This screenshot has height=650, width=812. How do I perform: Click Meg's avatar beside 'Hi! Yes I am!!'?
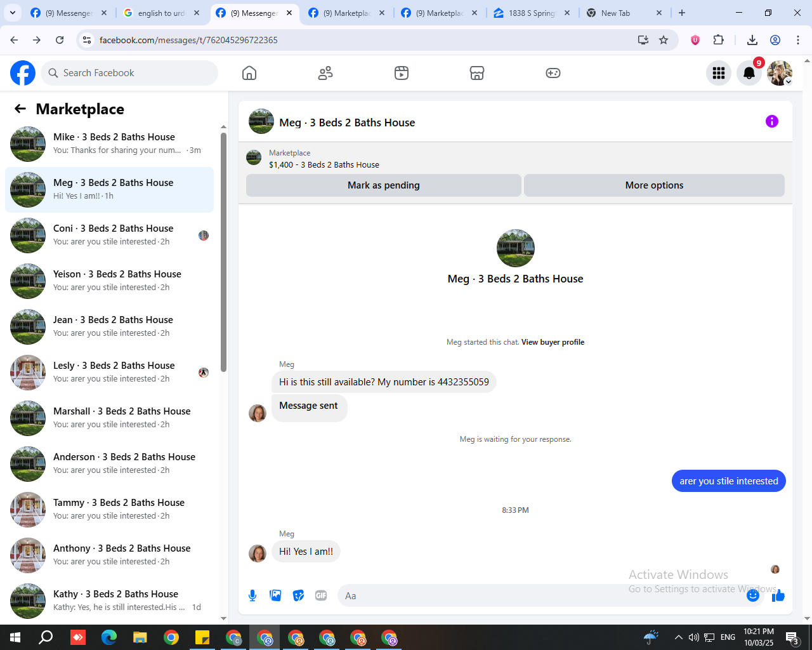tap(258, 554)
